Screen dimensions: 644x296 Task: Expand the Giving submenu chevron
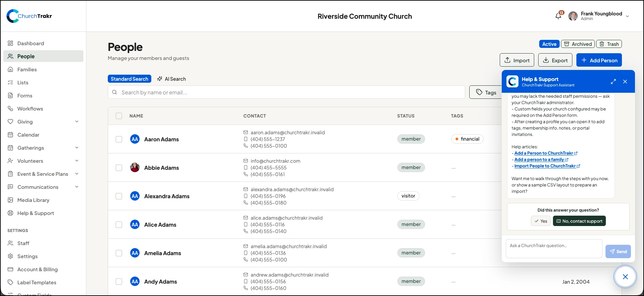tap(77, 122)
